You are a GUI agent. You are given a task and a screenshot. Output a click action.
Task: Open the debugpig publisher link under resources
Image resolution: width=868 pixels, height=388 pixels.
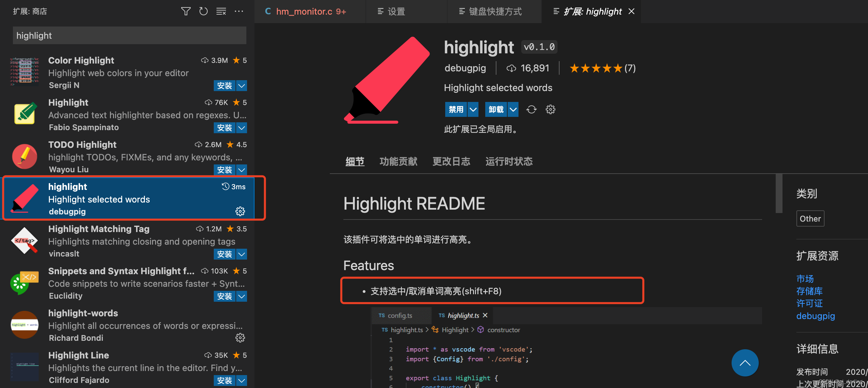(x=815, y=316)
